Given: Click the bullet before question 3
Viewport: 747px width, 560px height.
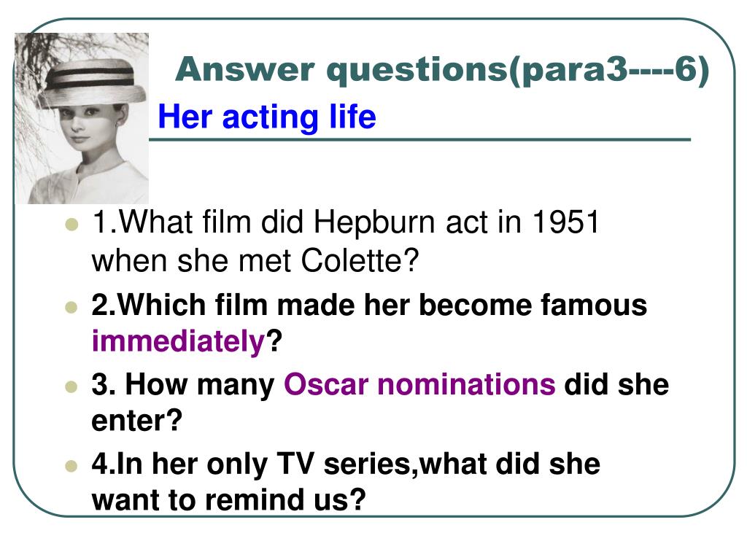Looking at the screenshot, I should (71, 386).
